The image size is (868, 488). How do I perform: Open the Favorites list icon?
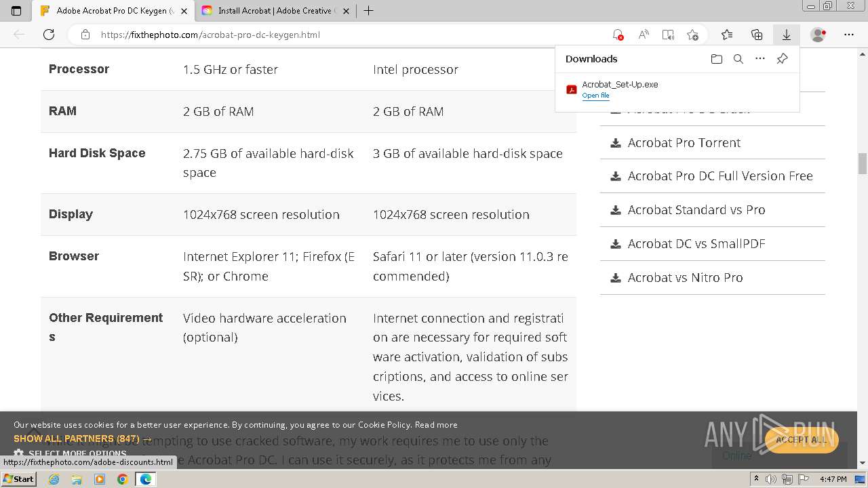tap(727, 35)
